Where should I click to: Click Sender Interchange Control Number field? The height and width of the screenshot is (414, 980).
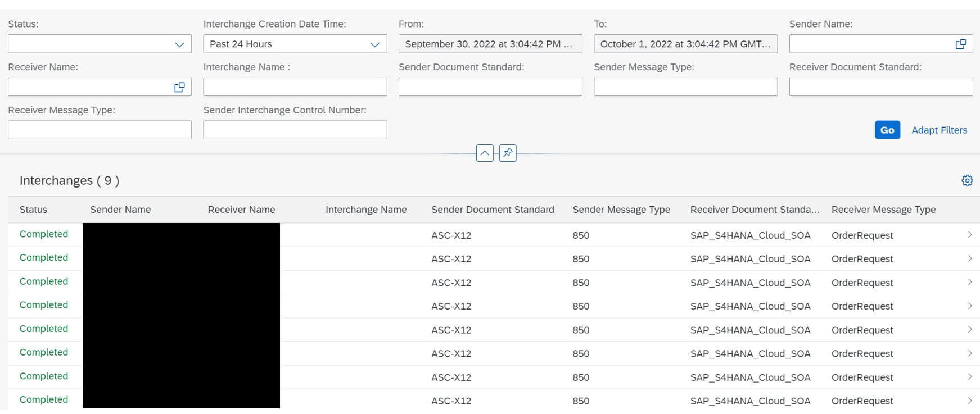pos(295,130)
